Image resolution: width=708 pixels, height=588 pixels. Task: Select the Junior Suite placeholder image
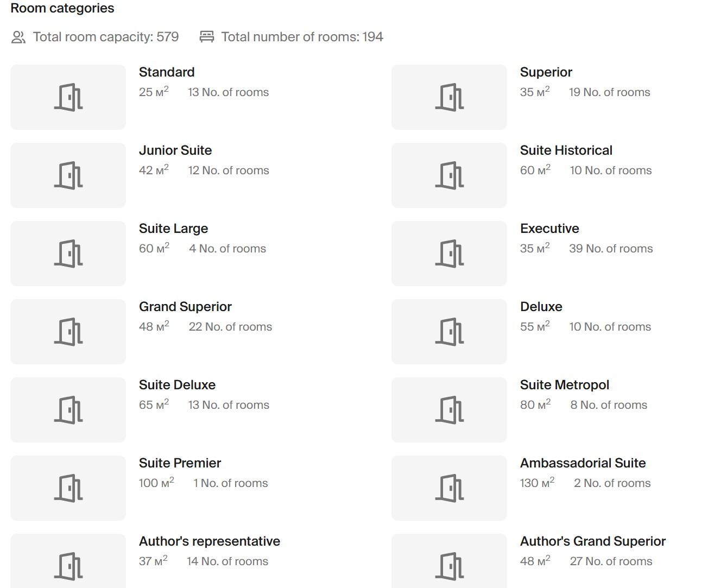[68, 175]
